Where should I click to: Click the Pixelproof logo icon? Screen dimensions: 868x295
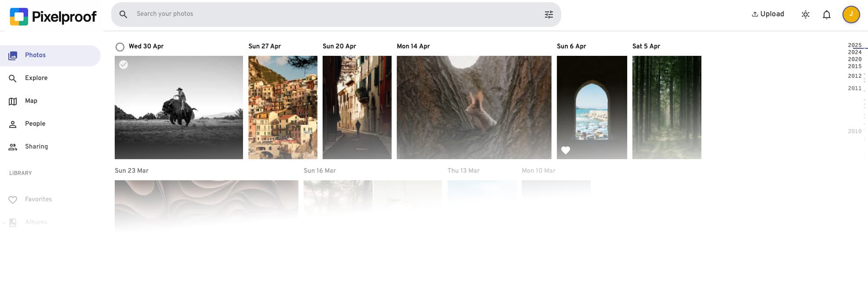19,17
